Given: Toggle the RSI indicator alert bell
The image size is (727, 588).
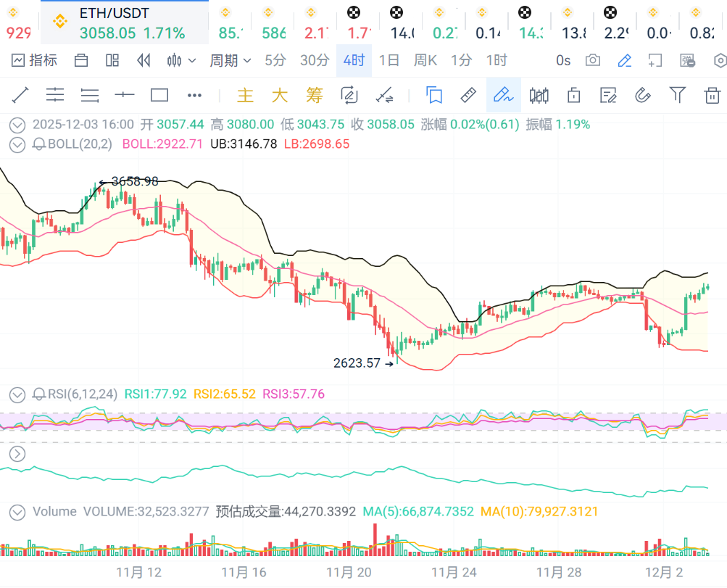Looking at the screenshot, I should pos(38,394).
